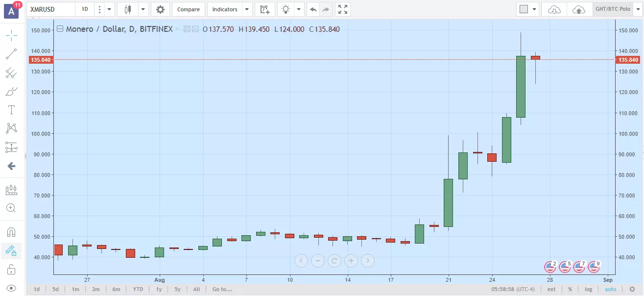This screenshot has height=296, width=644.
Task: Toggle visibility of all drawings eye icon
Action: 11,288
